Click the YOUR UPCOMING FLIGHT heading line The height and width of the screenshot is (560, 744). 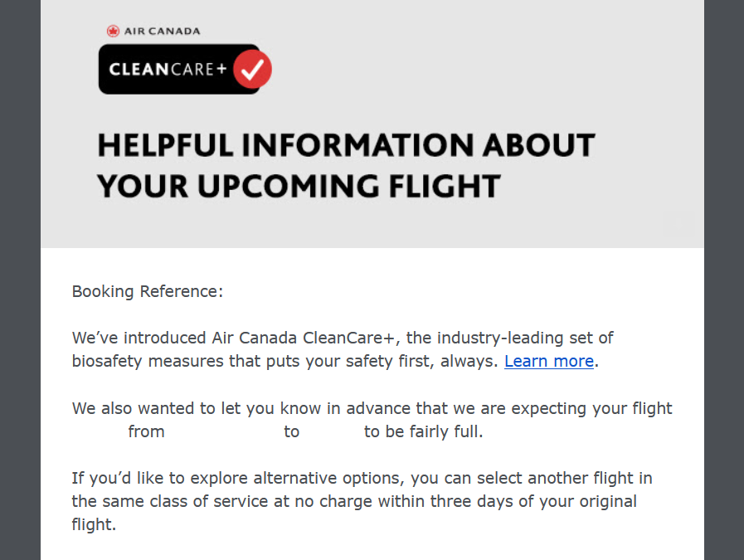pyautogui.click(x=299, y=186)
